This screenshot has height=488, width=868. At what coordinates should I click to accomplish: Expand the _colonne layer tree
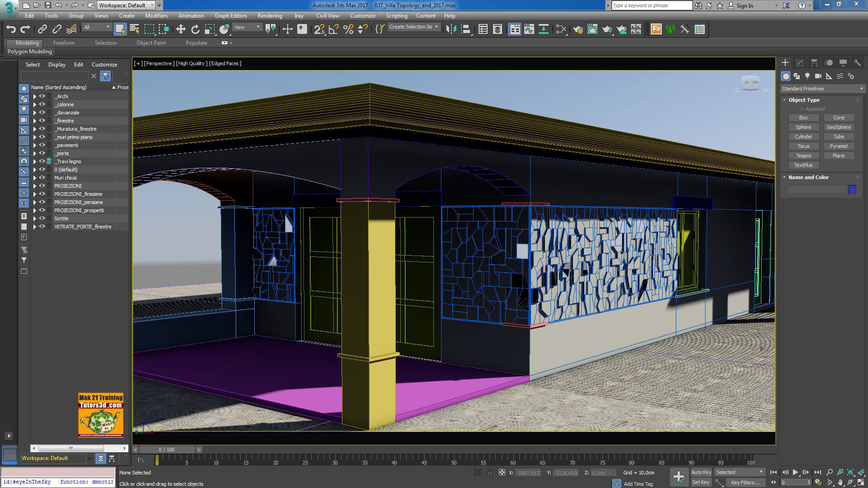point(34,104)
